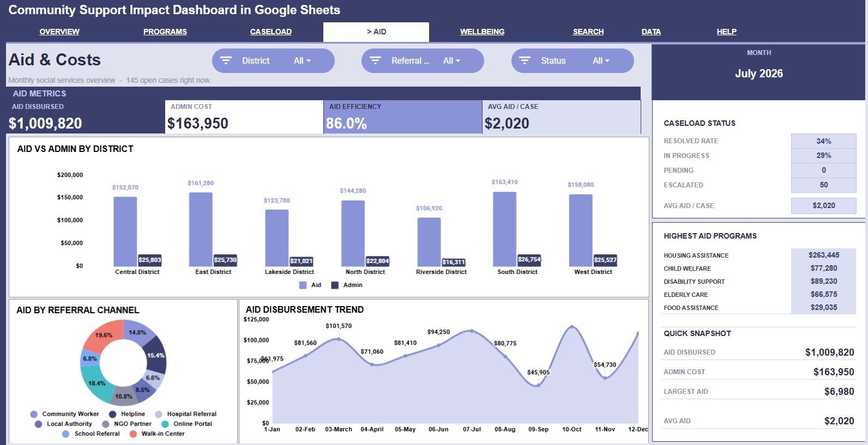Click the ADMIN COST $163,950 card

click(244, 117)
